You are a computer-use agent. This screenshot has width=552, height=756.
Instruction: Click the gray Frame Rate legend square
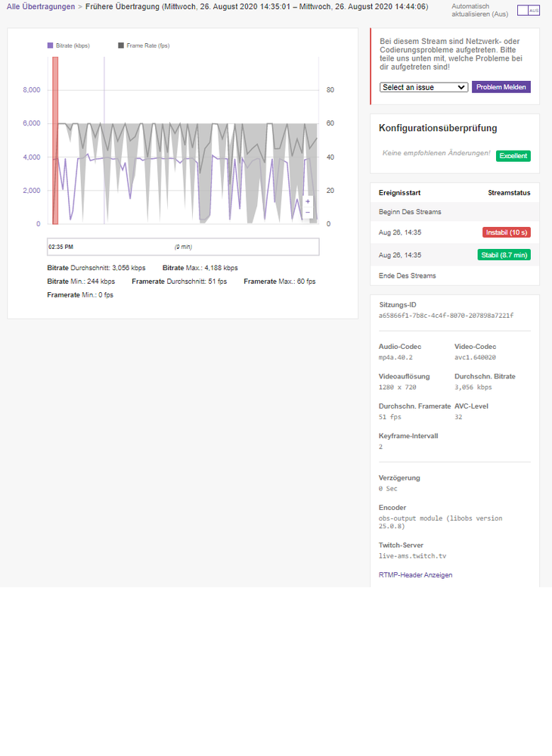point(121,45)
